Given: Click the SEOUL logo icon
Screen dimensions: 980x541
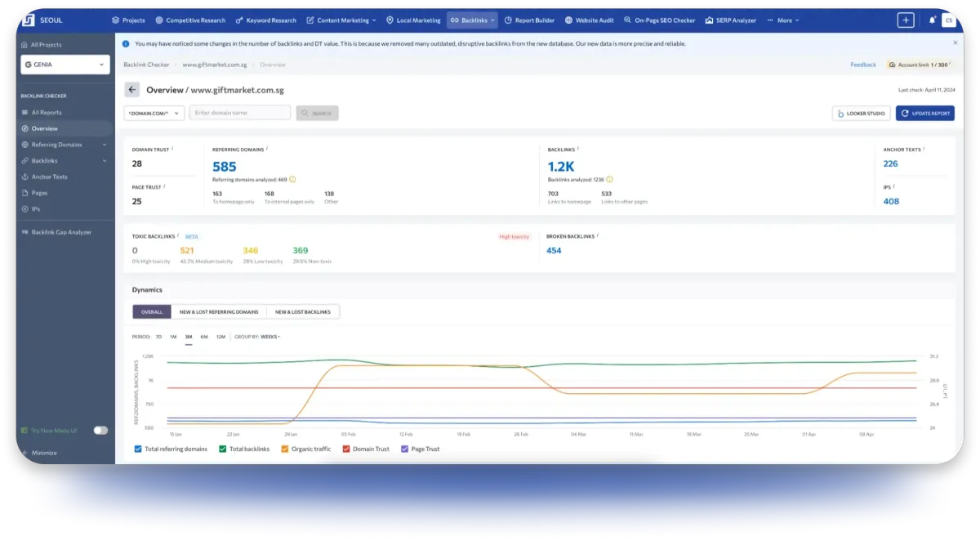Looking at the screenshot, I should [x=28, y=20].
